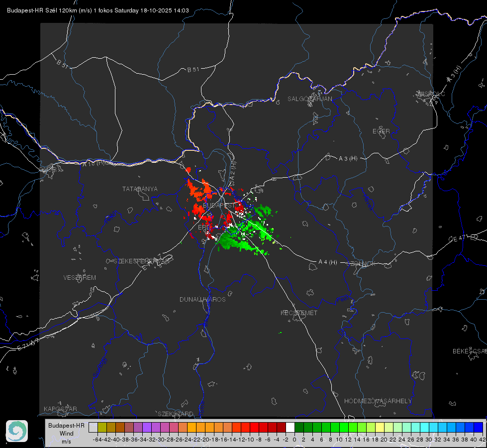Click the KECSKEMÉT city label
Image resolution: width=487 pixels, height=448 pixels.
click(299, 313)
